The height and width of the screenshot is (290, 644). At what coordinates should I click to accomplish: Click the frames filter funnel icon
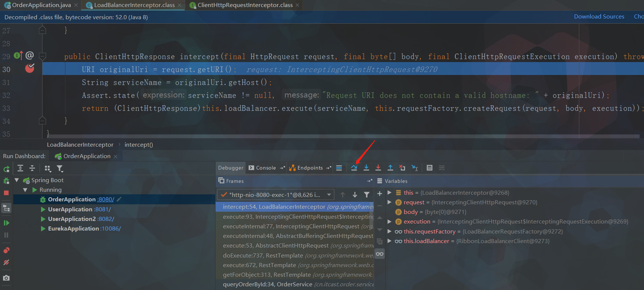click(x=367, y=195)
